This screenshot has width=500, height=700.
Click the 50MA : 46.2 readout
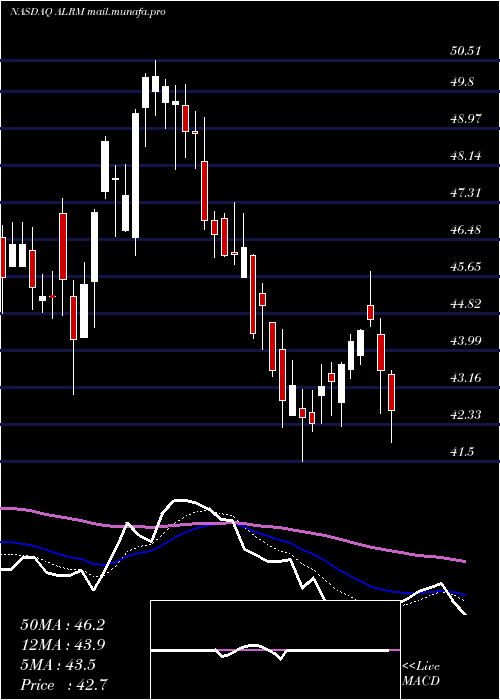click(x=62, y=625)
